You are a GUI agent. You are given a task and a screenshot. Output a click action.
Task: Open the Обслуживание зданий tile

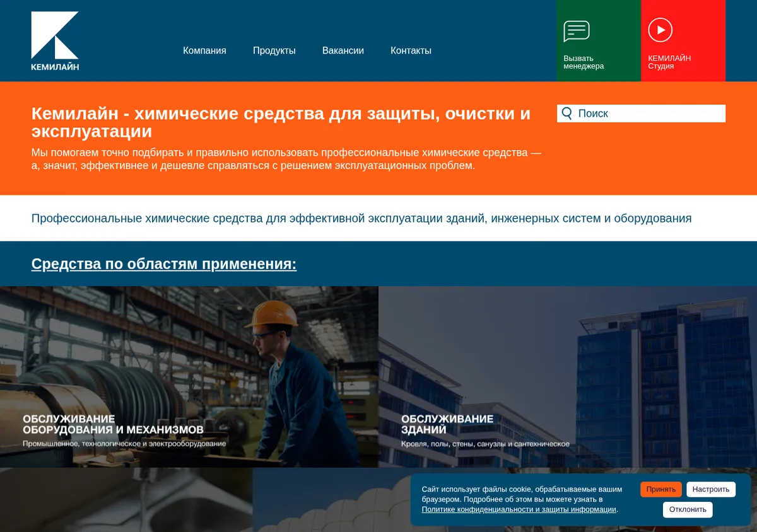[568, 377]
